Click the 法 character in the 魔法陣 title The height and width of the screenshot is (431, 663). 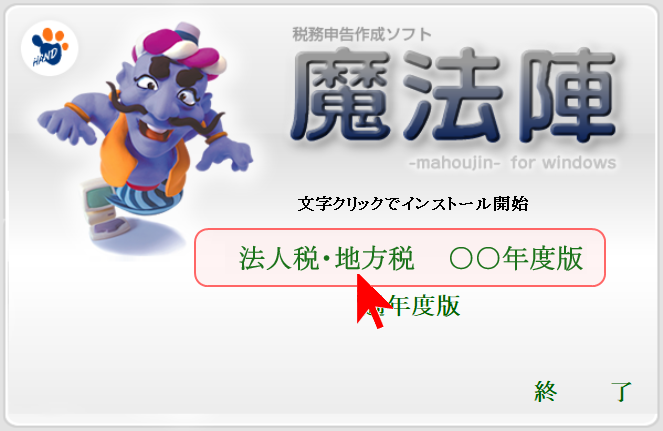[x=453, y=95]
